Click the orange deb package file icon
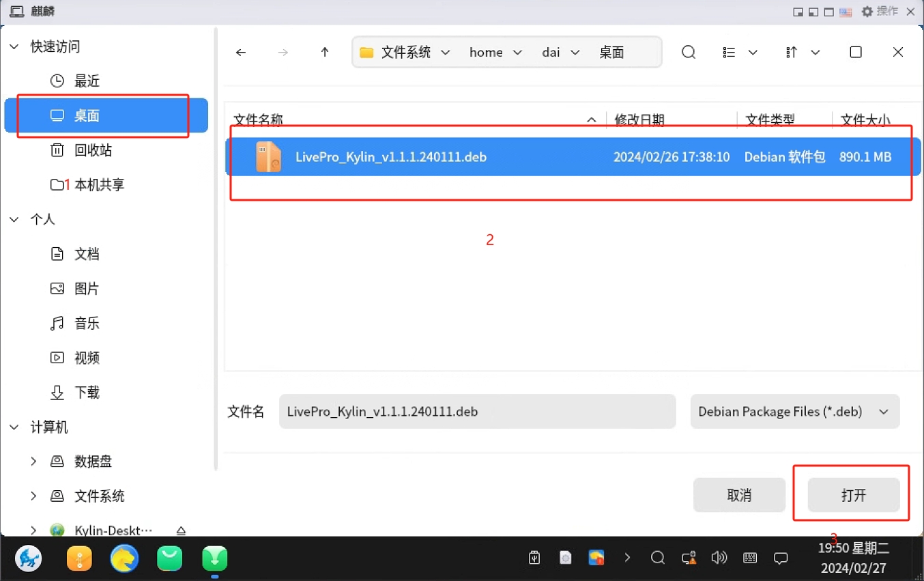Image resolution: width=924 pixels, height=581 pixels. [268, 157]
